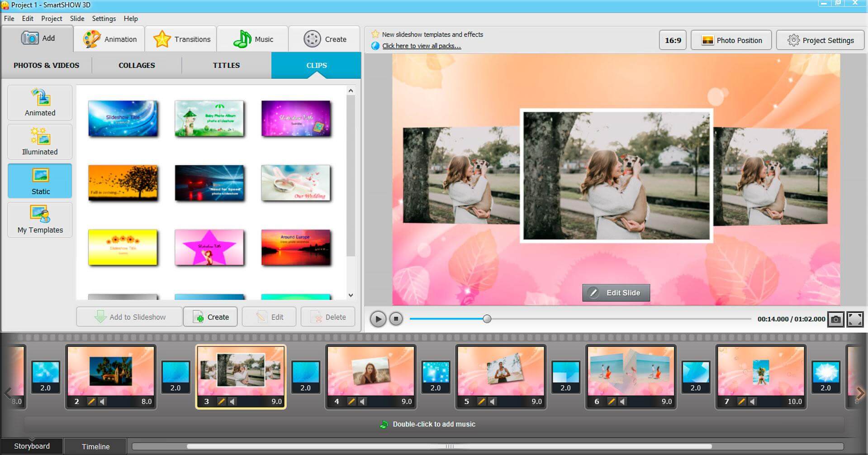The image size is (868, 455).
Task: Open transition between slides 6 and 7
Action: (696, 377)
